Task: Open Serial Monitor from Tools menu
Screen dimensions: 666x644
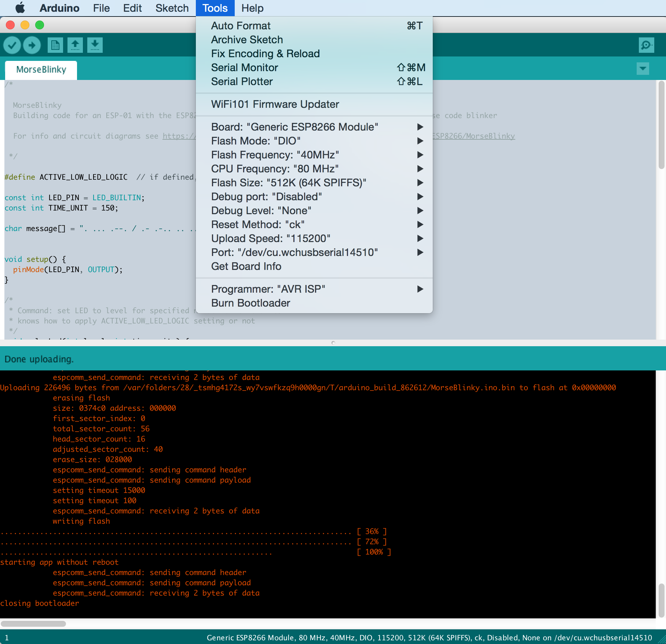Action: coord(314,67)
